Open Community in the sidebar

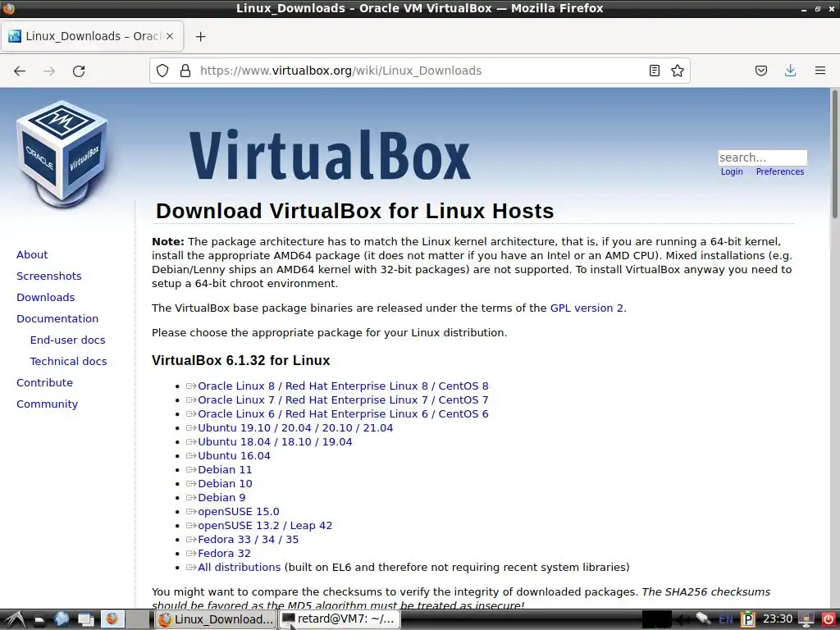47,404
